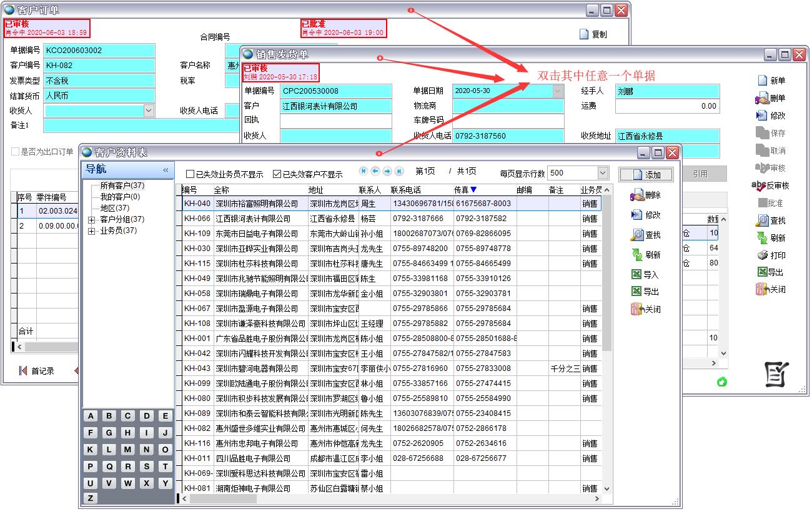Click the 删除 (Delete) icon in customer table
The image size is (812, 514).
point(637,195)
